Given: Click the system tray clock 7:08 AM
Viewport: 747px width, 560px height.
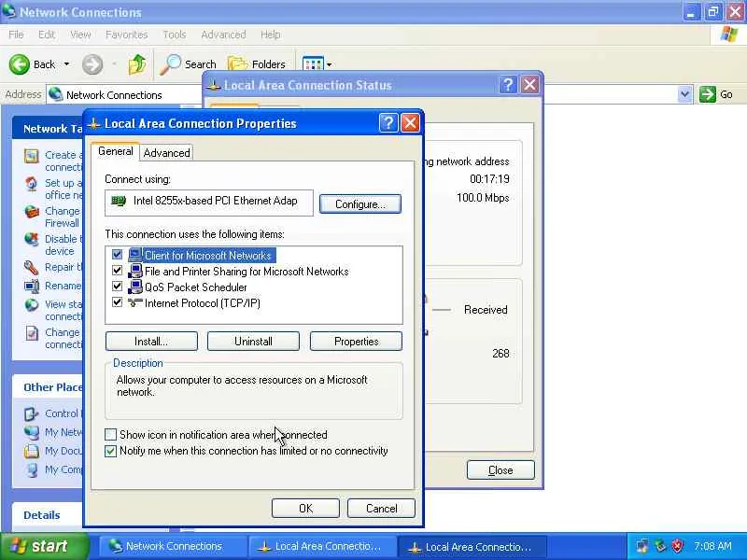Looking at the screenshot, I should tap(712, 546).
